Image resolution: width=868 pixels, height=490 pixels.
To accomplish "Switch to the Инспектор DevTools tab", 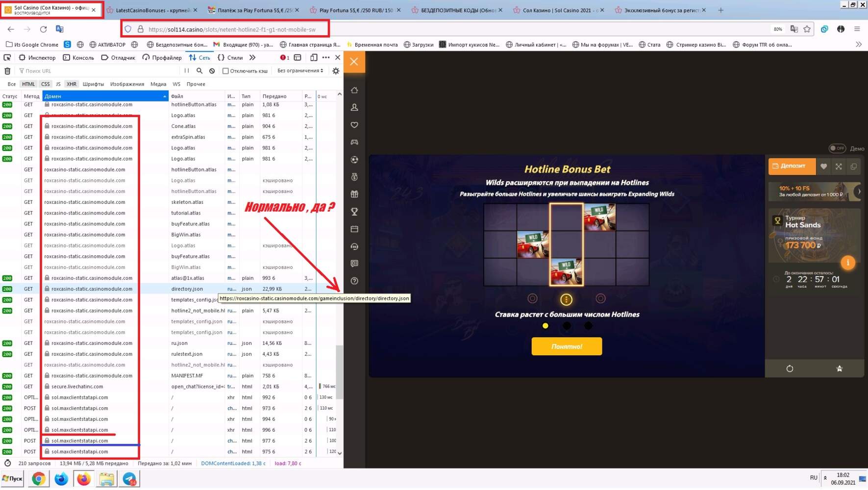I will (x=37, y=57).
